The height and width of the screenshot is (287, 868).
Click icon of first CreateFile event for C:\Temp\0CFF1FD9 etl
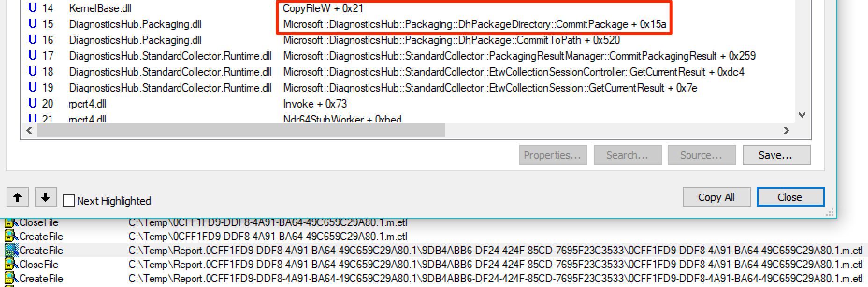11,237
